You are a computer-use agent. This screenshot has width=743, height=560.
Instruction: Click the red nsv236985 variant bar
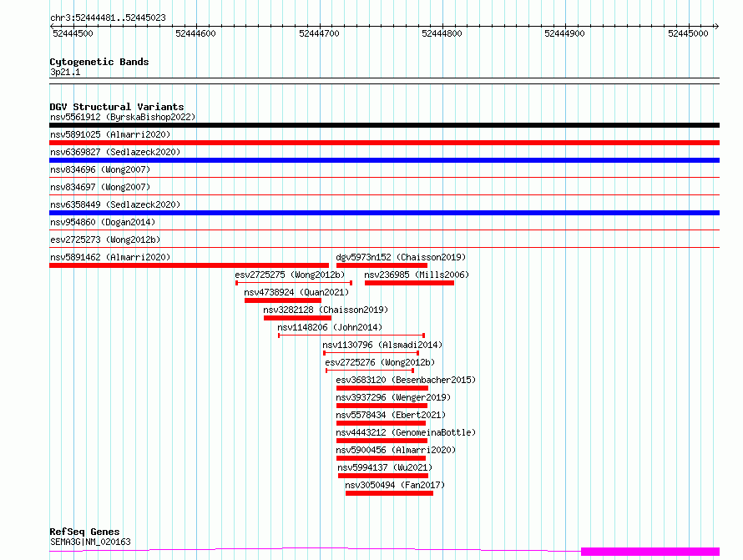409,283
